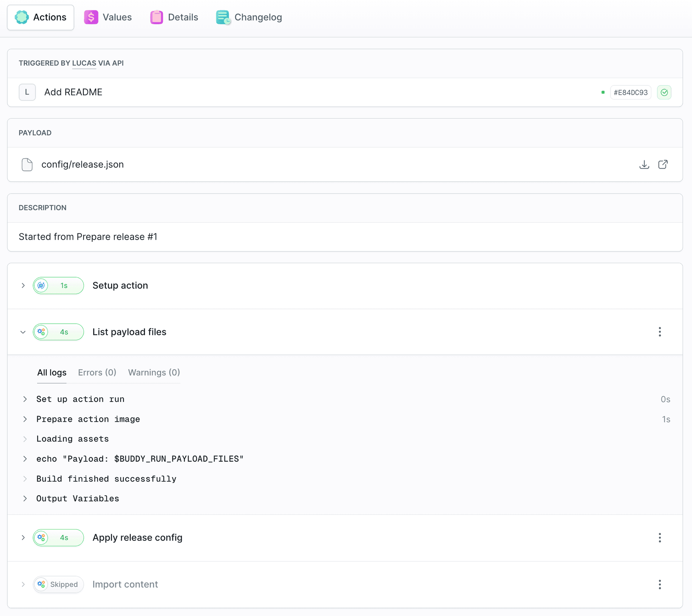The image size is (692, 616).
Task: Expand the Setup action row
Action: pos(23,286)
